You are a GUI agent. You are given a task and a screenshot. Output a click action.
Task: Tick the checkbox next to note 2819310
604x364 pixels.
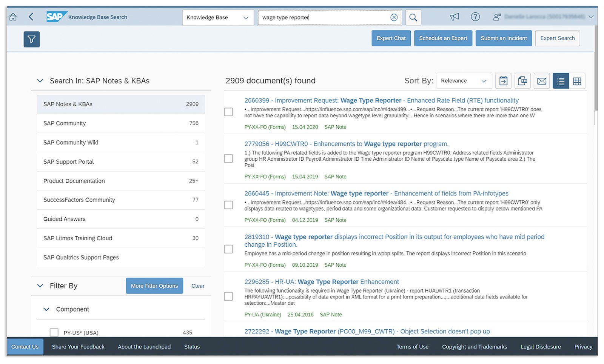pos(228,249)
